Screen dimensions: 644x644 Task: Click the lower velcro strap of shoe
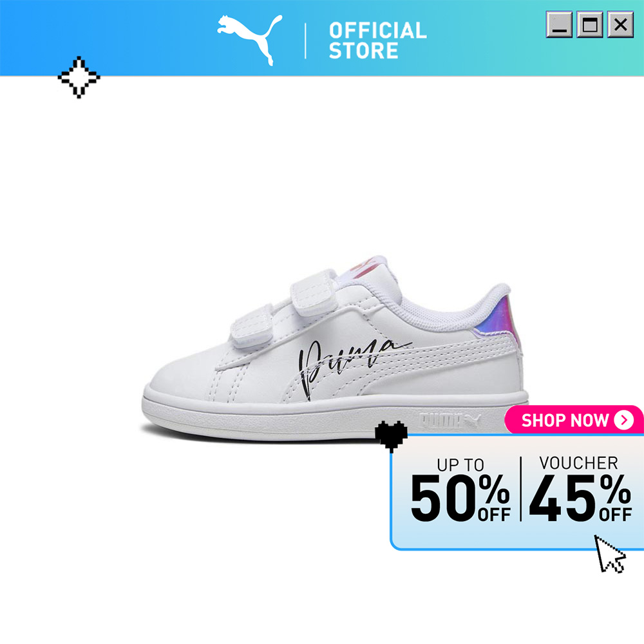point(252,326)
